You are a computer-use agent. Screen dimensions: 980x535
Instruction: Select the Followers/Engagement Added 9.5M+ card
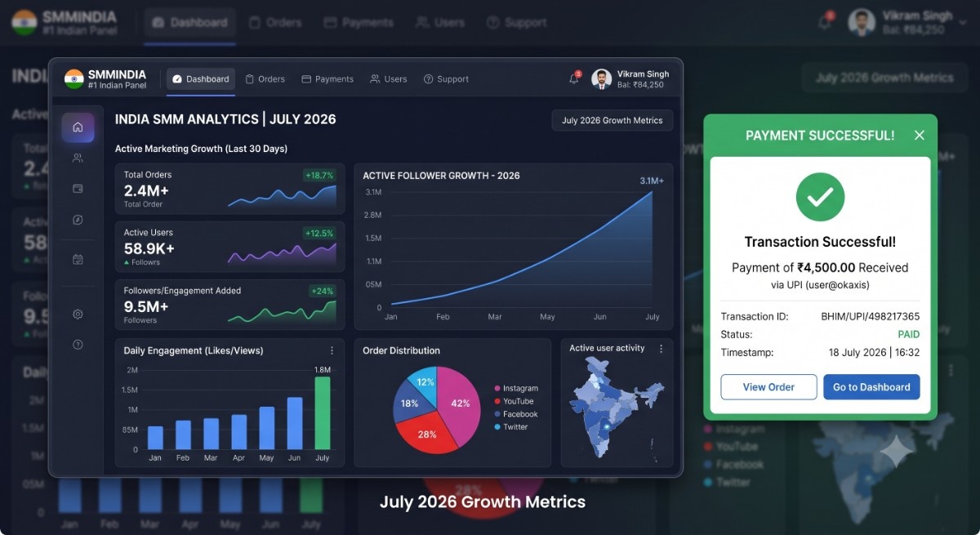229,305
